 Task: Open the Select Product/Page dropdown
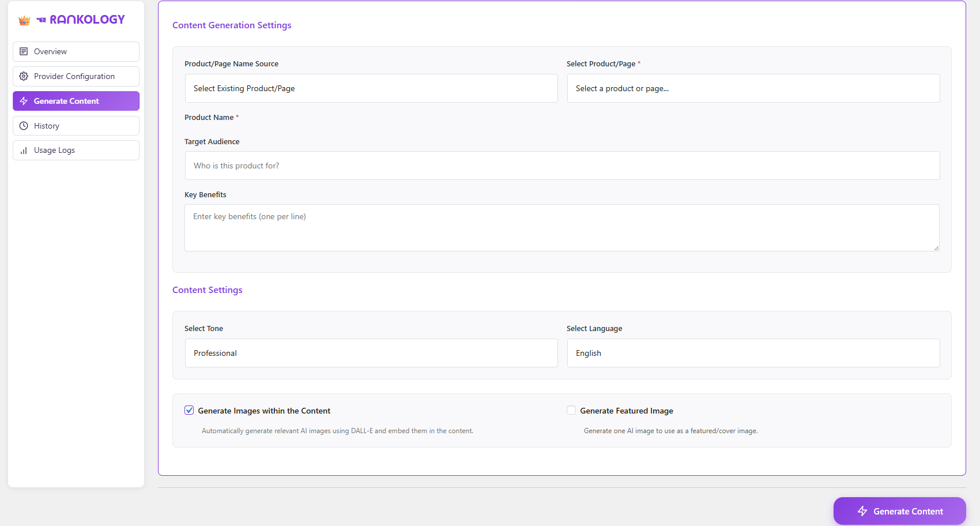[x=753, y=88]
